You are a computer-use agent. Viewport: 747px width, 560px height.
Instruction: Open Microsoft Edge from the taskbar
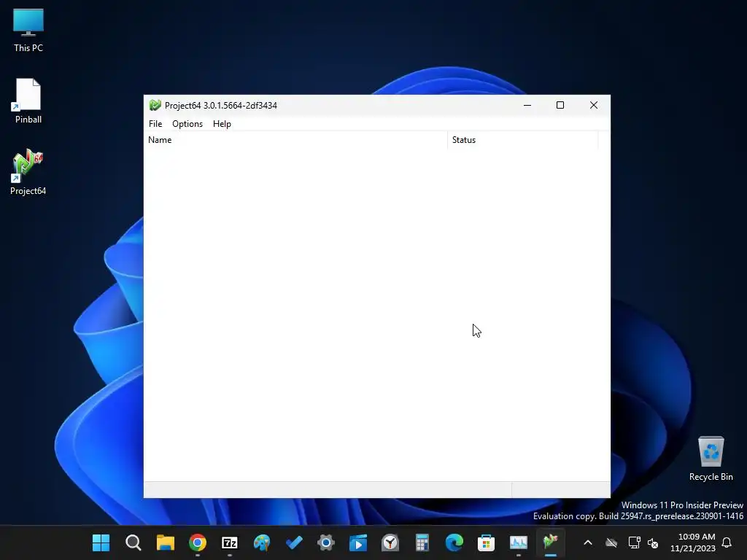click(454, 542)
